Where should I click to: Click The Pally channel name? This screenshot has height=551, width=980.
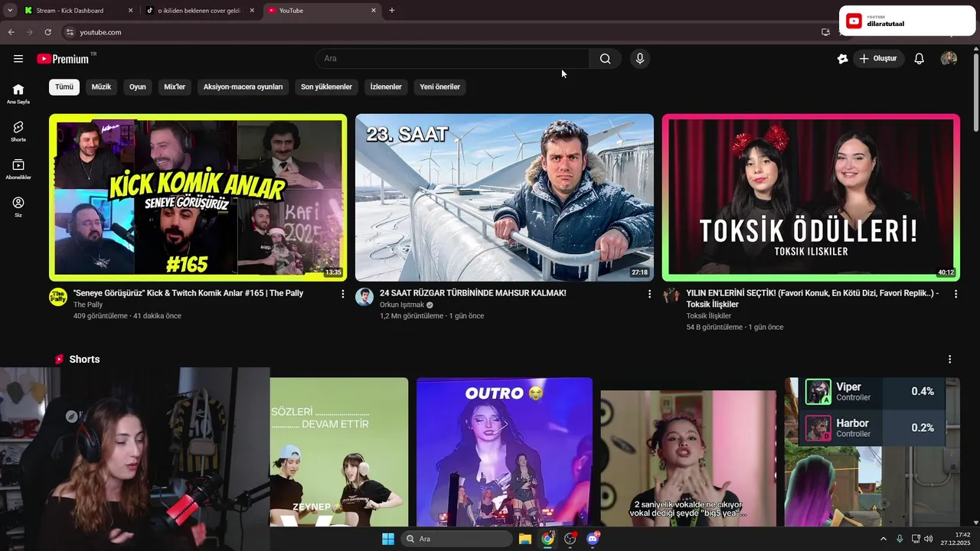pos(88,305)
